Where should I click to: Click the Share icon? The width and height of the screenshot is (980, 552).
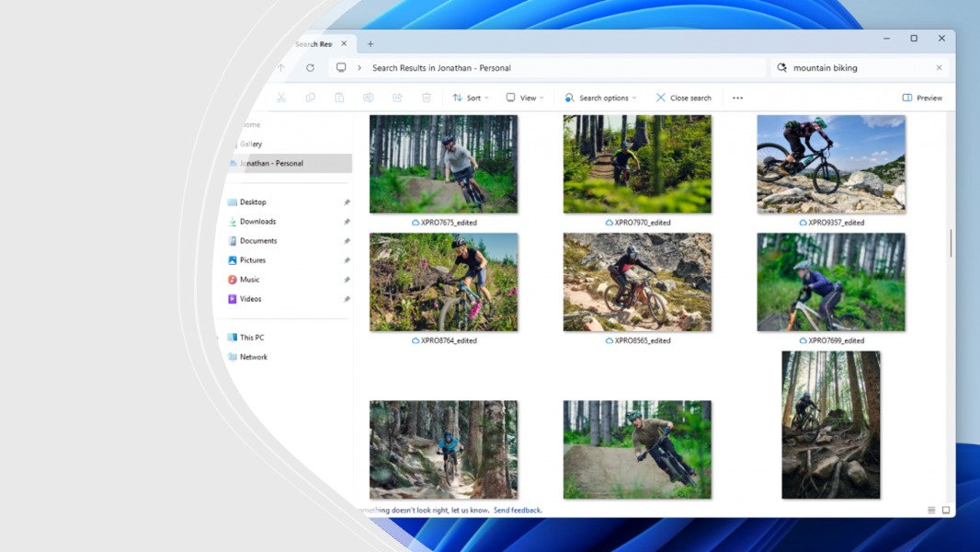pyautogui.click(x=396, y=97)
